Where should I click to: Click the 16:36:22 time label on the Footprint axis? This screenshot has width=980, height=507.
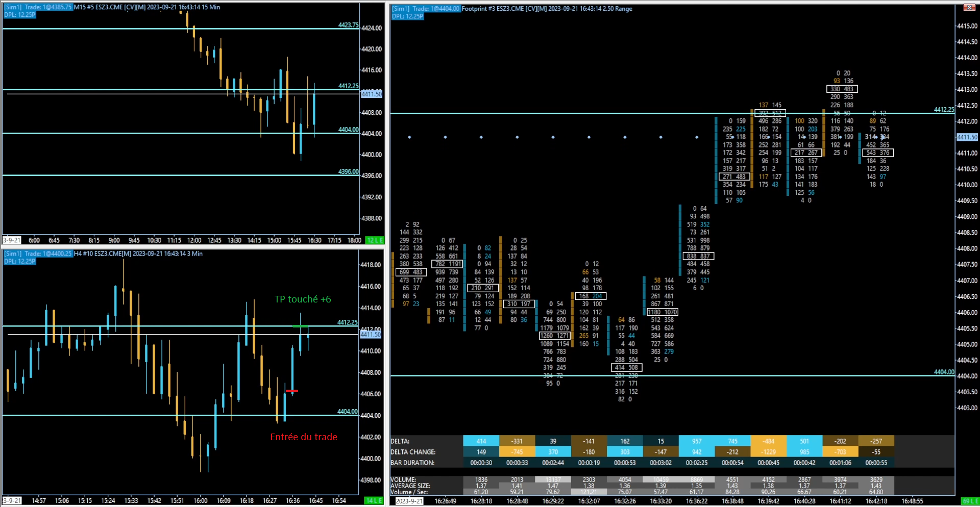tap(697, 501)
